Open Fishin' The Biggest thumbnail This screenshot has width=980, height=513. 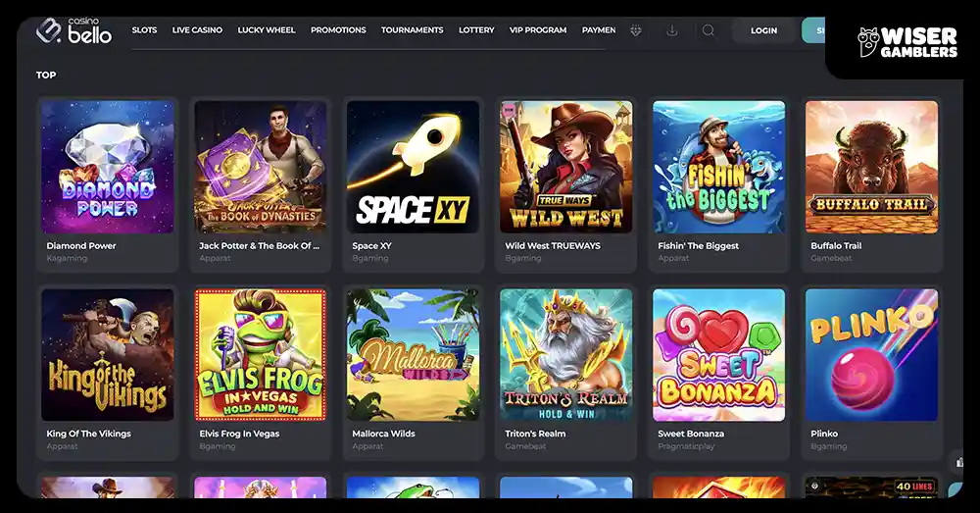pyautogui.click(x=718, y=167)
